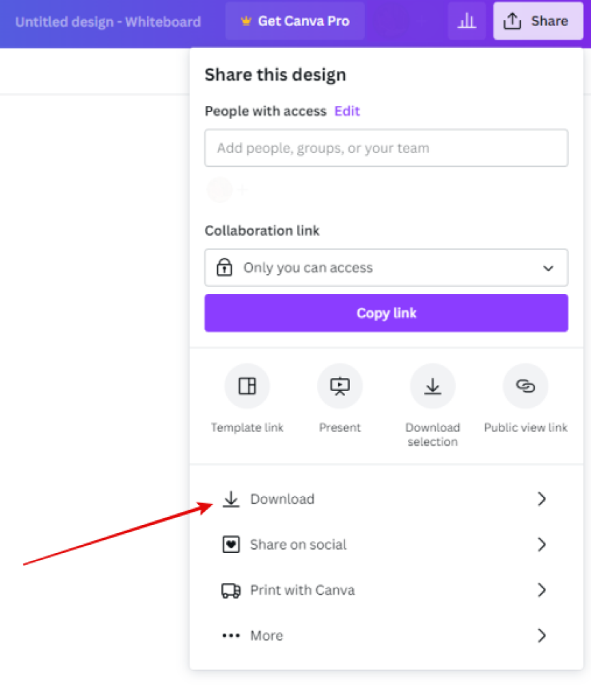
Task: Click the Share button in header
Action: (538, 21)
